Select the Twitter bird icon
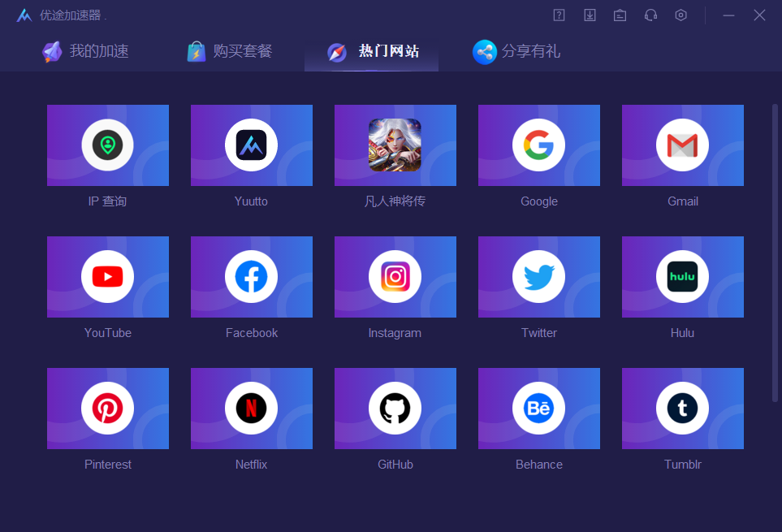 point(539,277)
